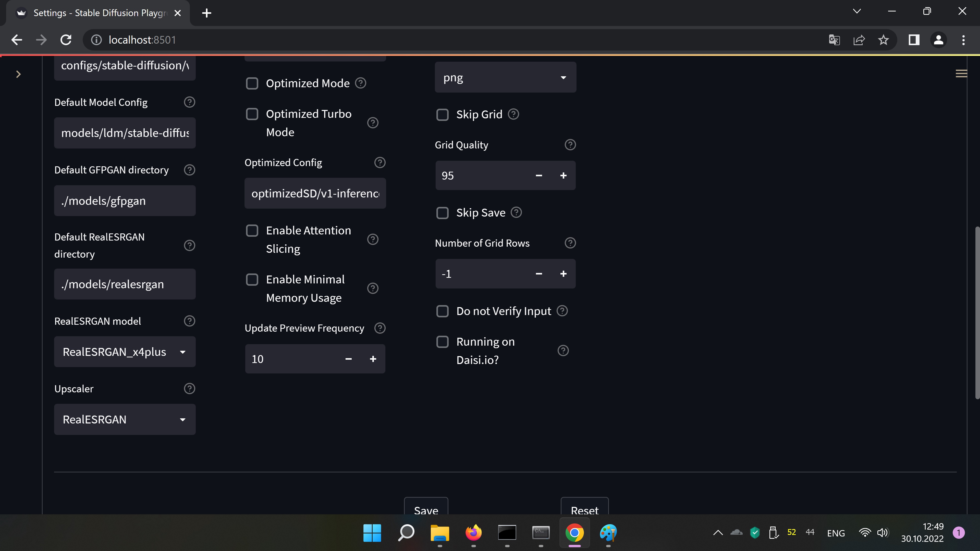Image resolution: width=980 pixels, height=551 pixels.
Task: Increase Grid Quality with plus stepper
Action: point(563,175)
